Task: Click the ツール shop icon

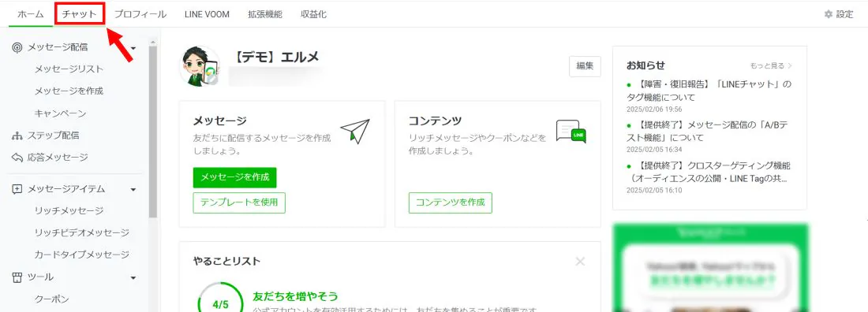Action: pos(17,277)
